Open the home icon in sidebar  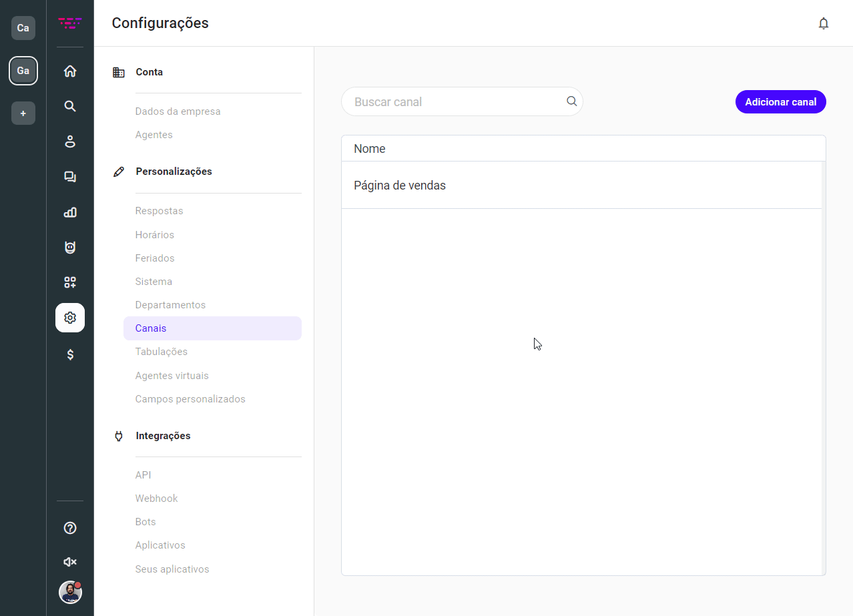[70, 71]
